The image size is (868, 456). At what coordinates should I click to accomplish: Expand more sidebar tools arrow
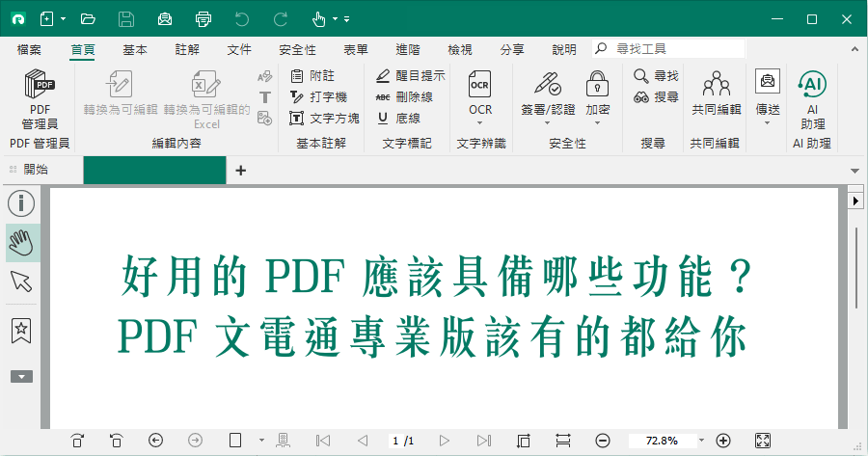pos(21,377)
